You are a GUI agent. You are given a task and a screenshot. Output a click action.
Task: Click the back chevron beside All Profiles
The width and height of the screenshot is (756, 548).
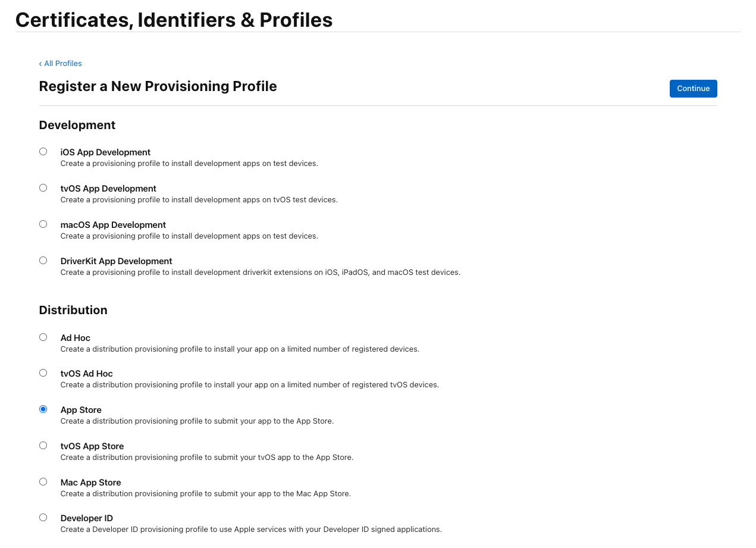[x=40, y=64]
